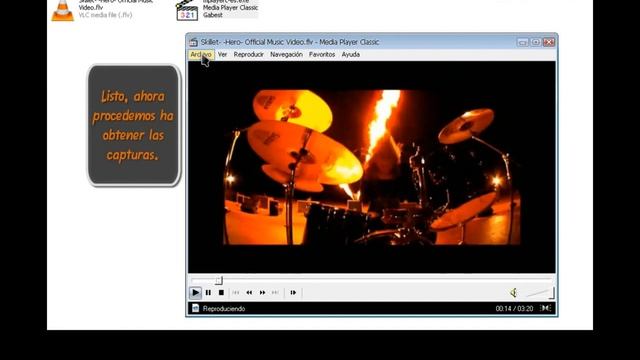Click the fast forward (increase speed) button

[262, 293]
